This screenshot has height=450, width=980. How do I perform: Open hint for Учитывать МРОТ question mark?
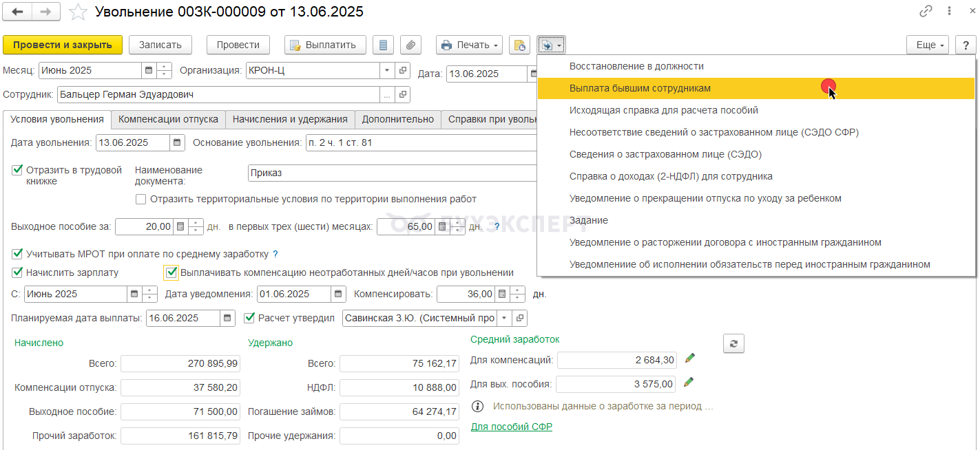[275, 254]
